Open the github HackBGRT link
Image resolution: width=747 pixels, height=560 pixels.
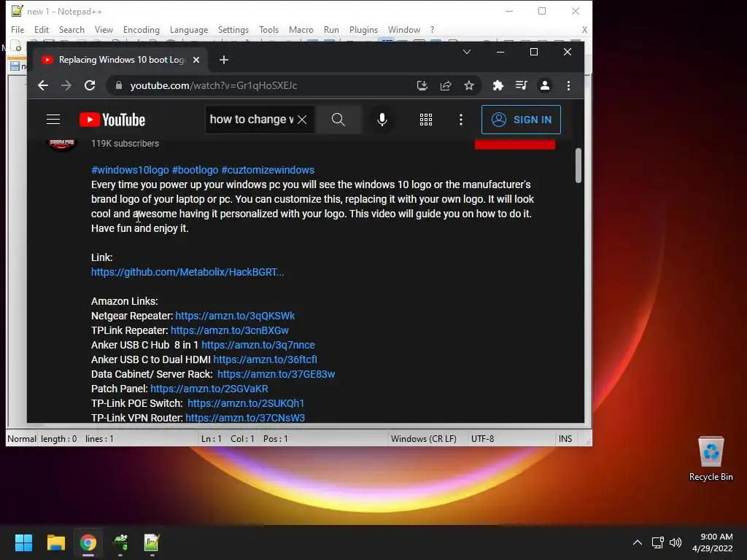(187, 272)
